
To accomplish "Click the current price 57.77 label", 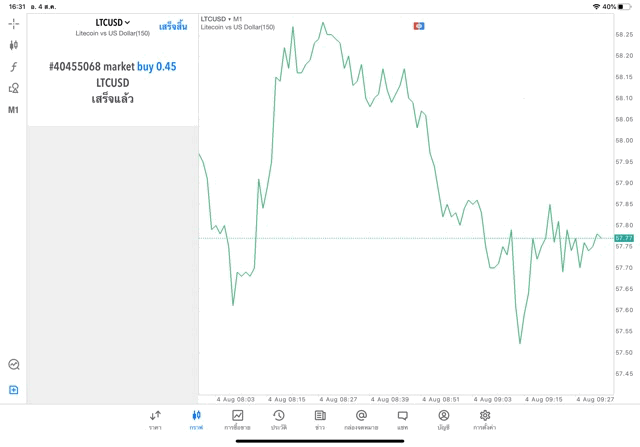I will point(624,238).
